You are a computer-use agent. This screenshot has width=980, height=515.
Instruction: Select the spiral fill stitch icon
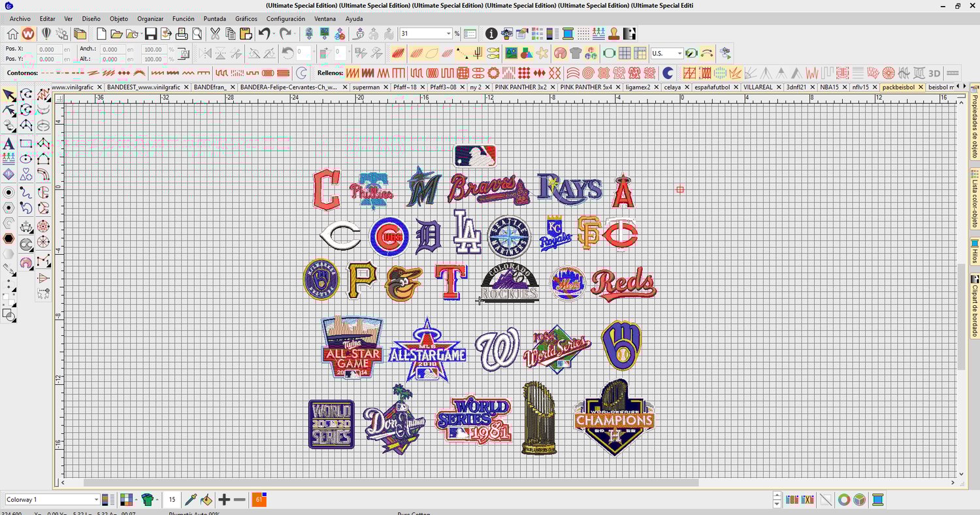[x=588, y=73]
